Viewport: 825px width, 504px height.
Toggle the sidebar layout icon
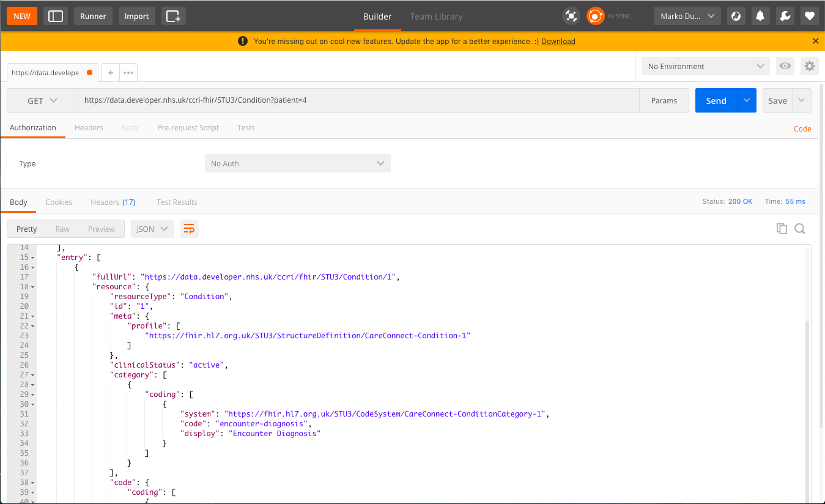(x=56, y=16)
